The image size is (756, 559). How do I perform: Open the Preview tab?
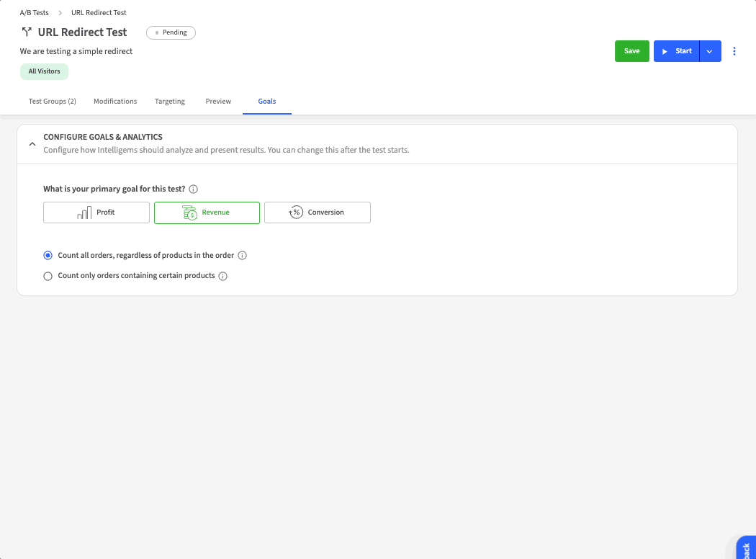tap(218, 102)
